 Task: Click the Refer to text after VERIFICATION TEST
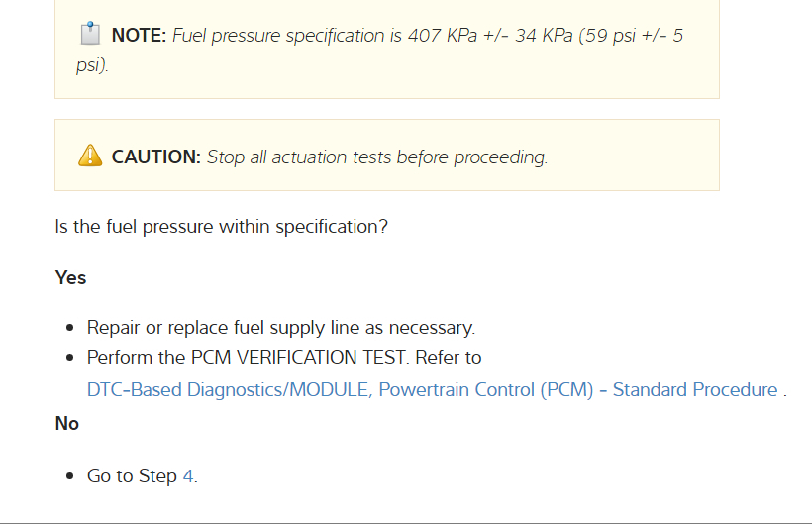449,357
